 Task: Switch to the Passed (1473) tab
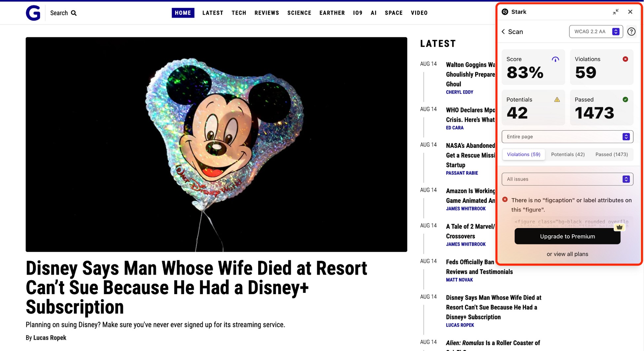pos(612,154)
